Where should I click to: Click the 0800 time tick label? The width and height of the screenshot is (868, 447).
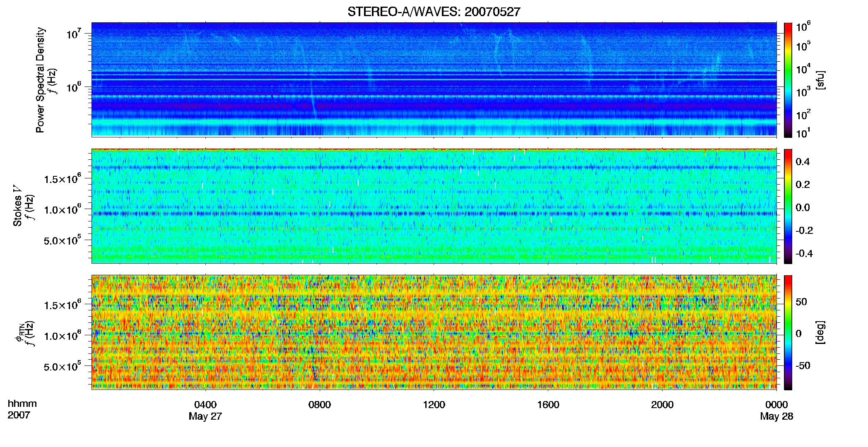[320, 405]
